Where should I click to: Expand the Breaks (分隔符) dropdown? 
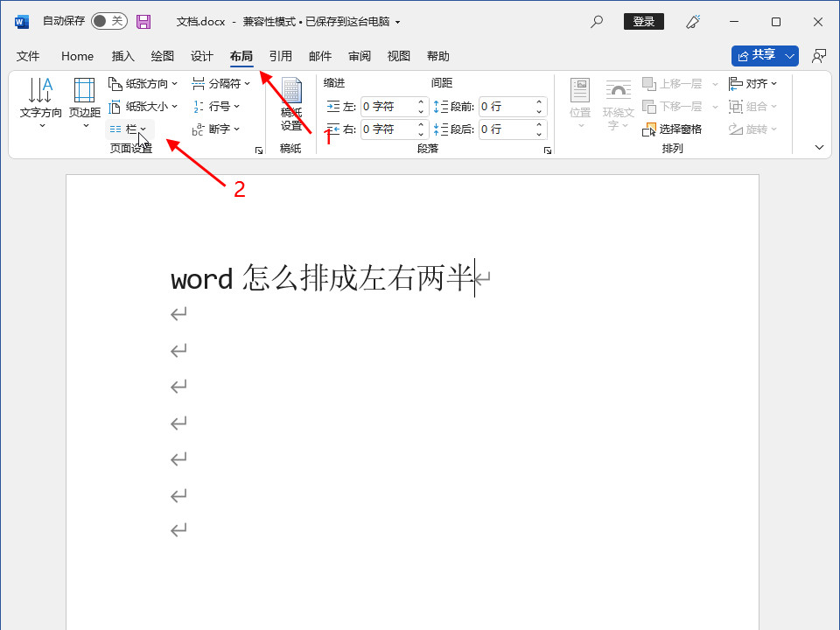click(x=221, y=84)
